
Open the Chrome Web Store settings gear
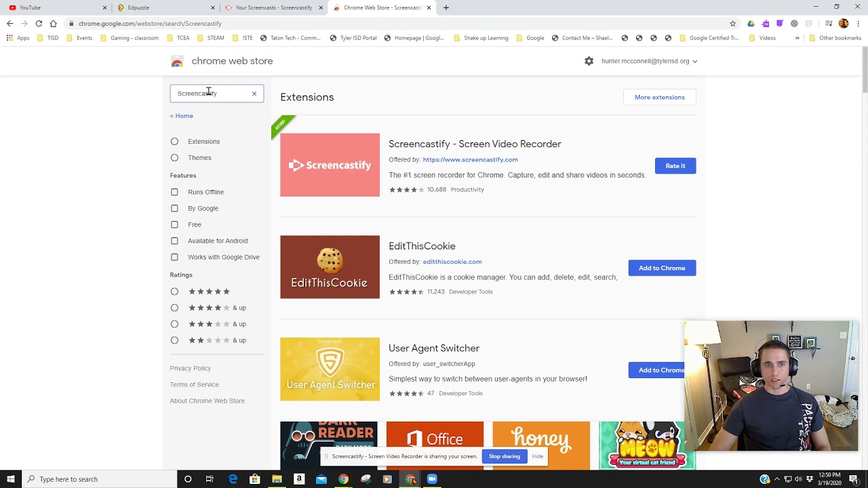point(589,61)
